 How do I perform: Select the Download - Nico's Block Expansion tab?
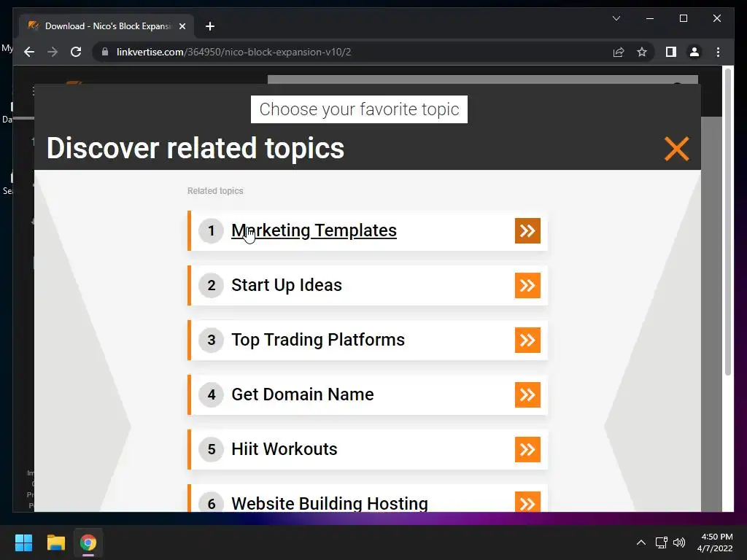coord(107,26)
